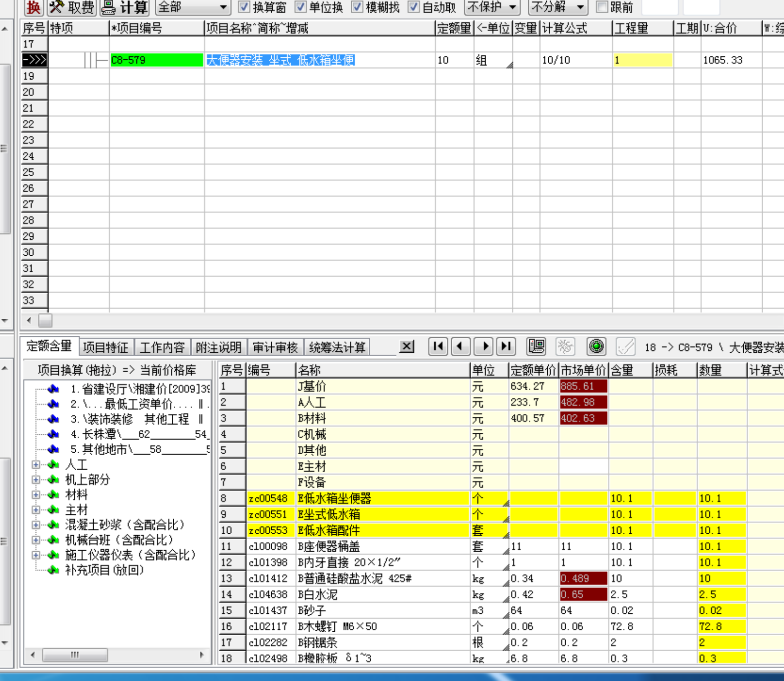This screenshot has width=784, height=681.
Task: Click the greyed pencil edit icon
Action: click(x=625, y=347)
